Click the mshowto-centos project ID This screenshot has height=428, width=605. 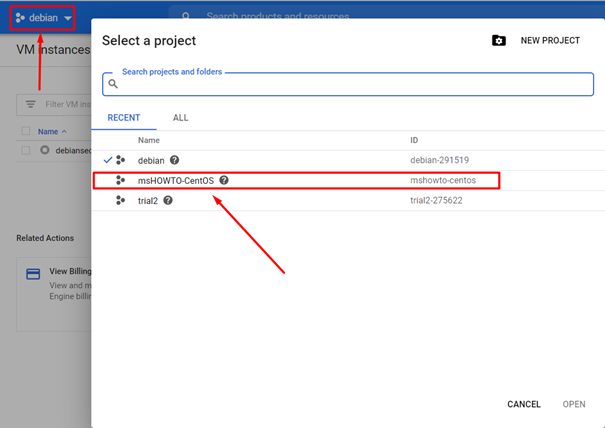[x=443, y=180]
